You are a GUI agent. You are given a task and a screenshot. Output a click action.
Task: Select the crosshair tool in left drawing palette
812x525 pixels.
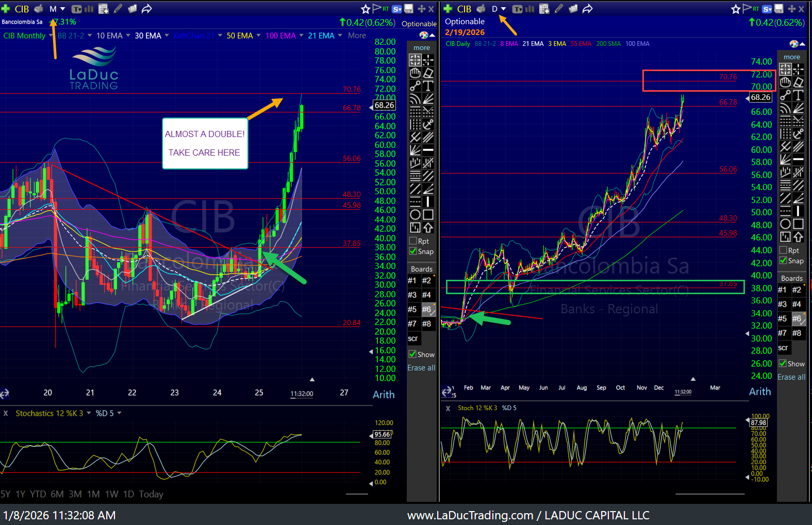pyautogui.click(x=428, y=60)
